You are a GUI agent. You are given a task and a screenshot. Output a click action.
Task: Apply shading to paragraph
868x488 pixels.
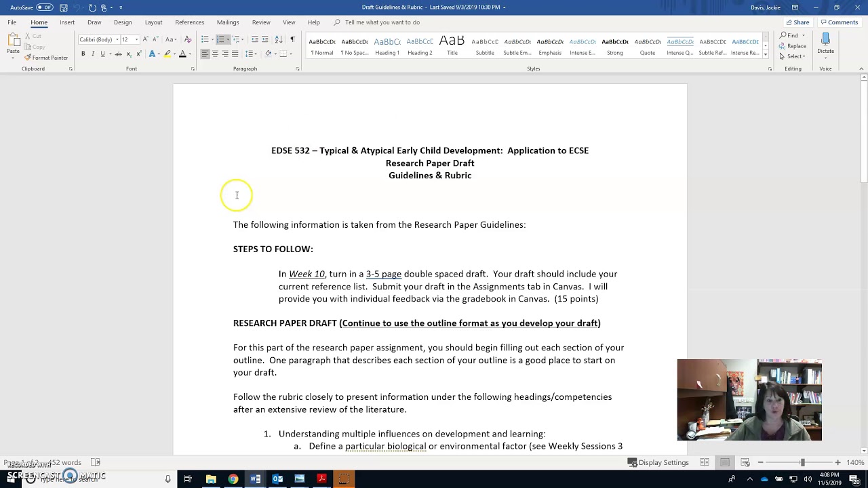point(268,54)
